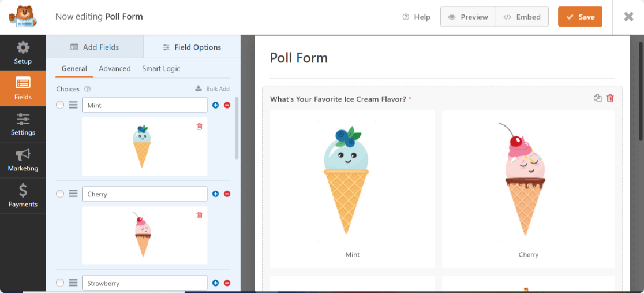The height and width of the screenshot is (293, 644).
Task: Add a choice after Mint
Action: [x=216, y=105]
